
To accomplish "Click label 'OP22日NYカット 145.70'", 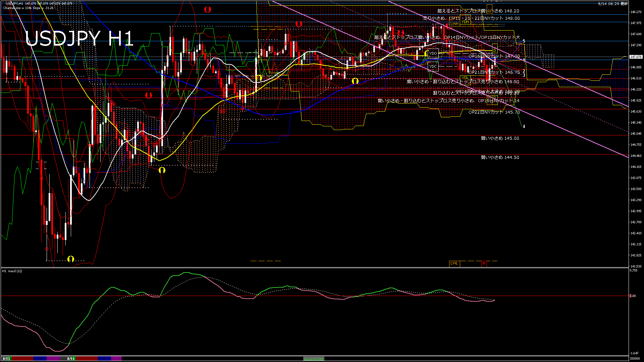I will click(x=494, y=112).
